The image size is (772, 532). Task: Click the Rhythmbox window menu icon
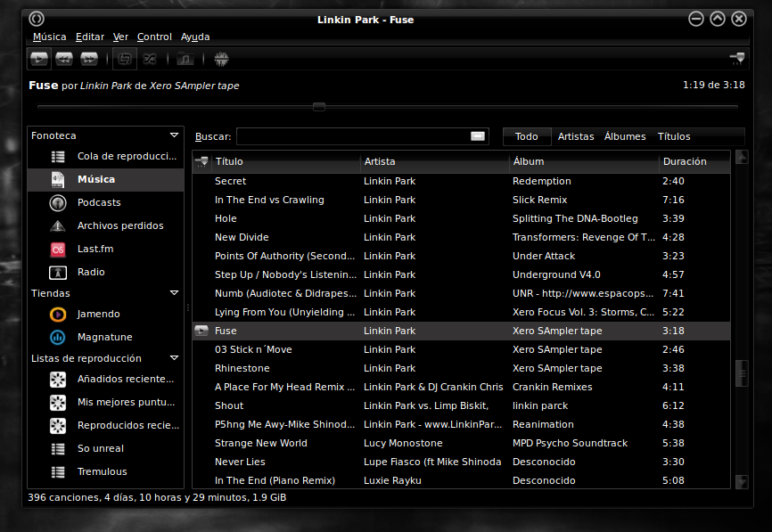pyautogui.click(x=37, y=19)
